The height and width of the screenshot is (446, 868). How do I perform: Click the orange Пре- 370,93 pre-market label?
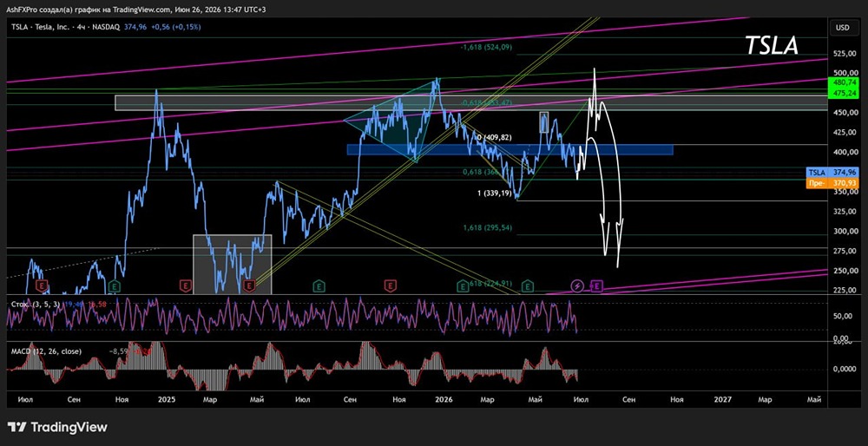click(832, 181)
